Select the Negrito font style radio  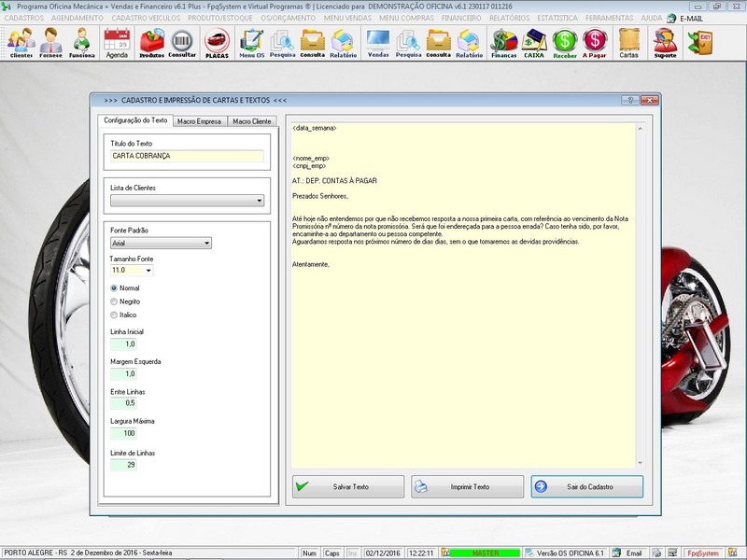tap(114, 301)
